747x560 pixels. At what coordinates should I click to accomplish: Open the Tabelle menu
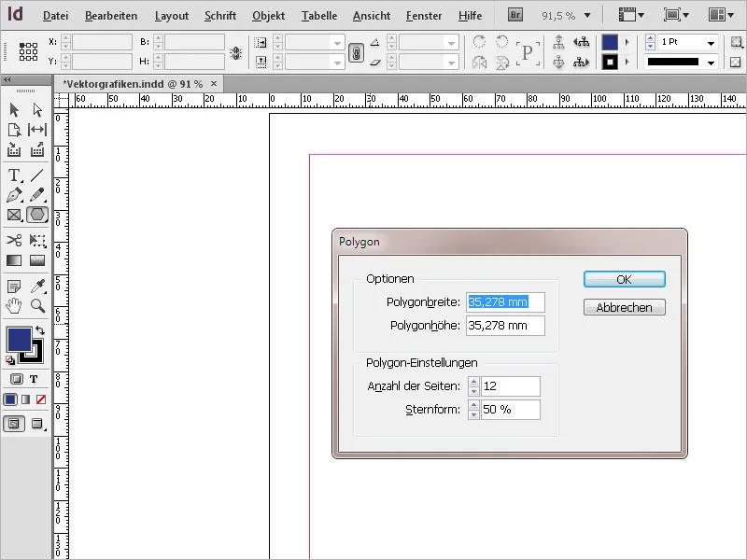coord(319,16)
